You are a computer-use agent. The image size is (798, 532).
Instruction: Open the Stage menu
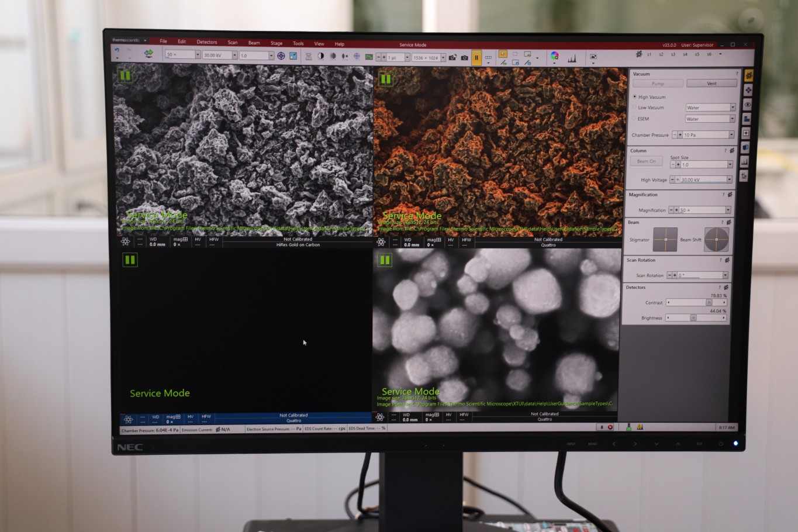click(276, 43)
